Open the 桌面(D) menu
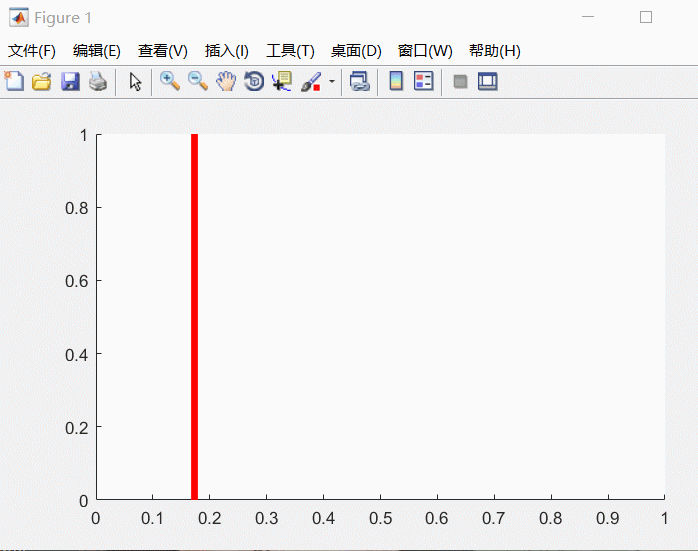The height and width of the screenshot is (551, 698). point(356,51)
